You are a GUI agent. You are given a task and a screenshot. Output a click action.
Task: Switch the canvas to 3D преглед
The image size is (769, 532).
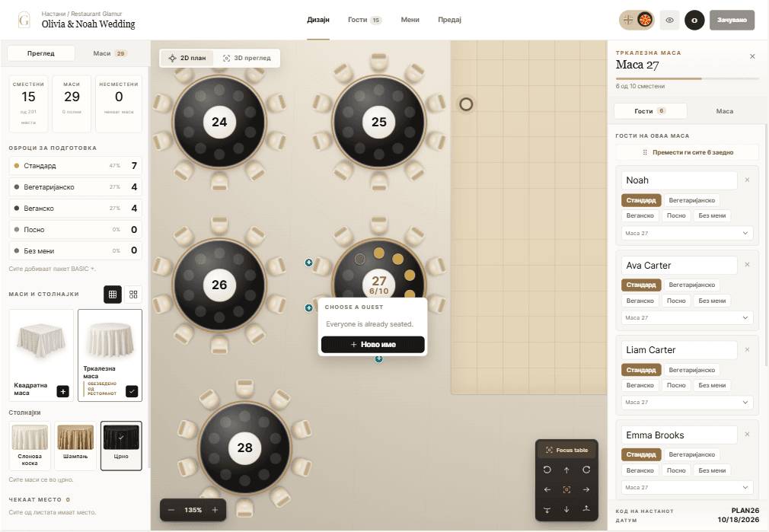(x=247, y=58)
